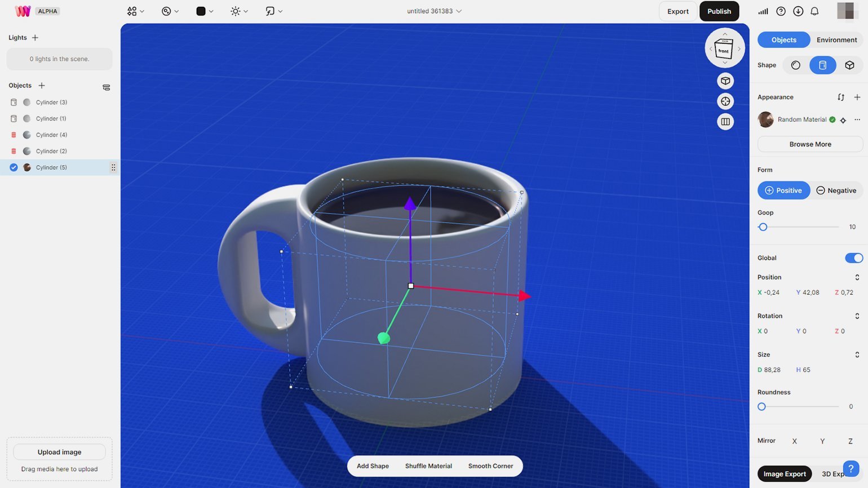Toggle the Global switch off
The height and width of the screenshot is (488, 868).
(x=853, y=258)
